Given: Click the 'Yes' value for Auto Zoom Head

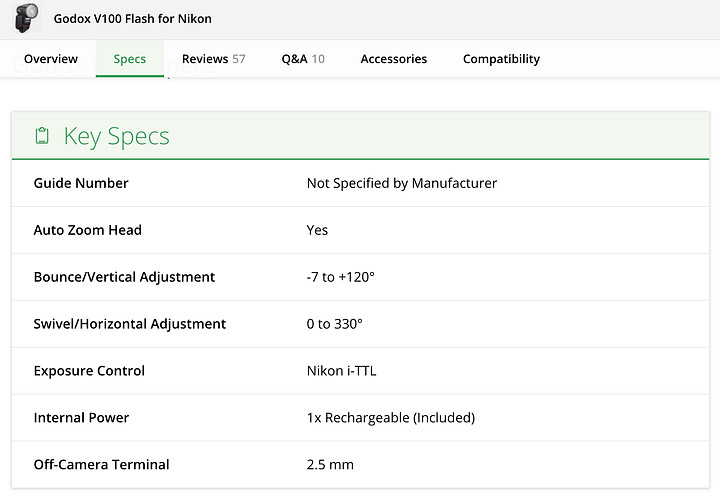Looking at the screenshot, I should 317,230.
